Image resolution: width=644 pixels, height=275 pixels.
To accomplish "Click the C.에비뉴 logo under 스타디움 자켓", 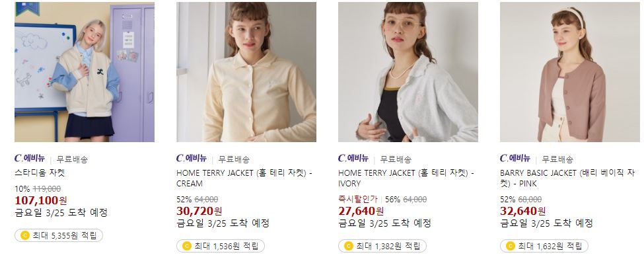I will point(30,158).
